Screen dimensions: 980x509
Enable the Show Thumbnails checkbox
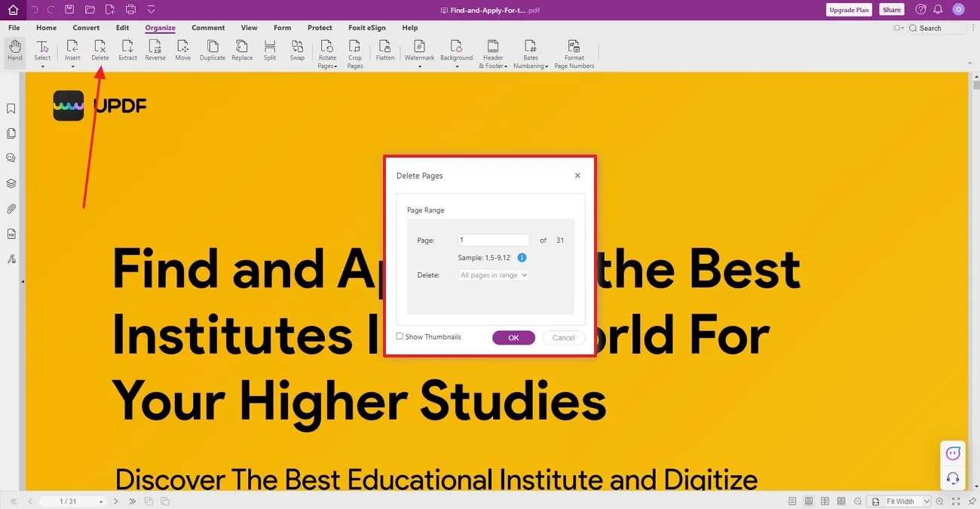coord(400,336)
